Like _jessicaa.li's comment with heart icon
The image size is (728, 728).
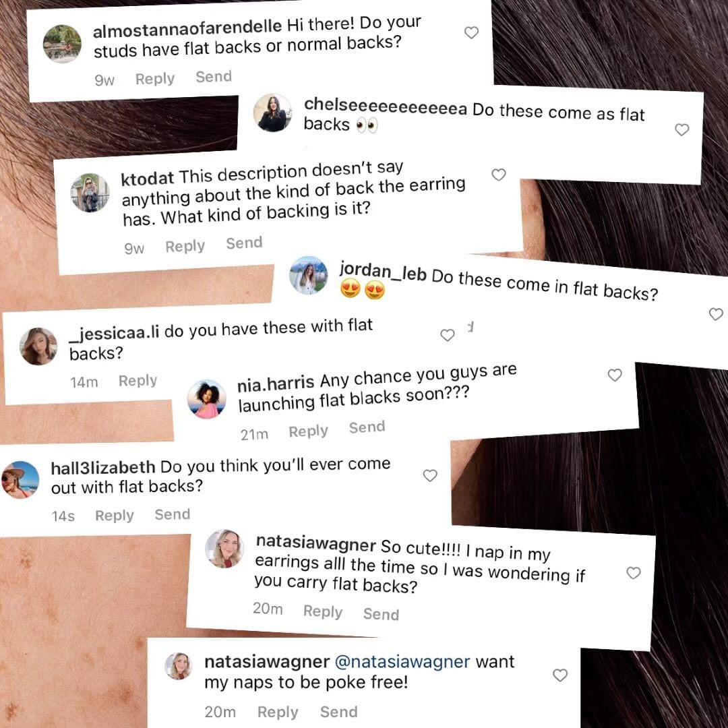coord(447,335)
